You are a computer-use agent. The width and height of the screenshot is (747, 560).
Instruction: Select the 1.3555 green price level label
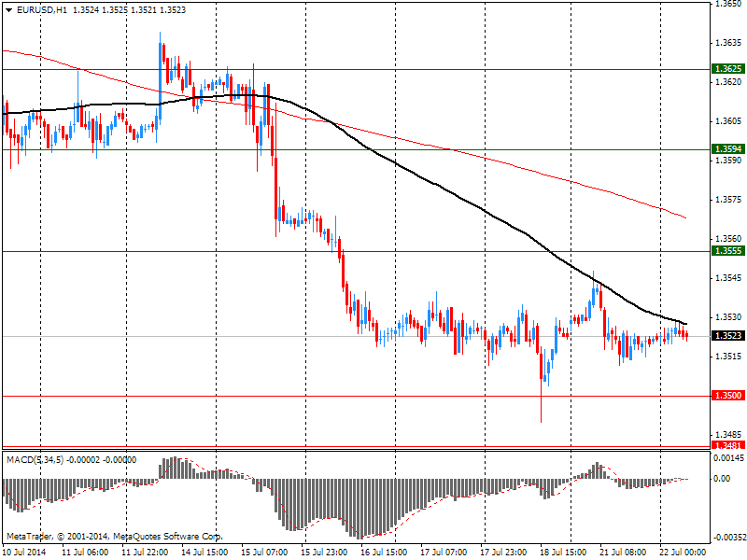[728, 251]
